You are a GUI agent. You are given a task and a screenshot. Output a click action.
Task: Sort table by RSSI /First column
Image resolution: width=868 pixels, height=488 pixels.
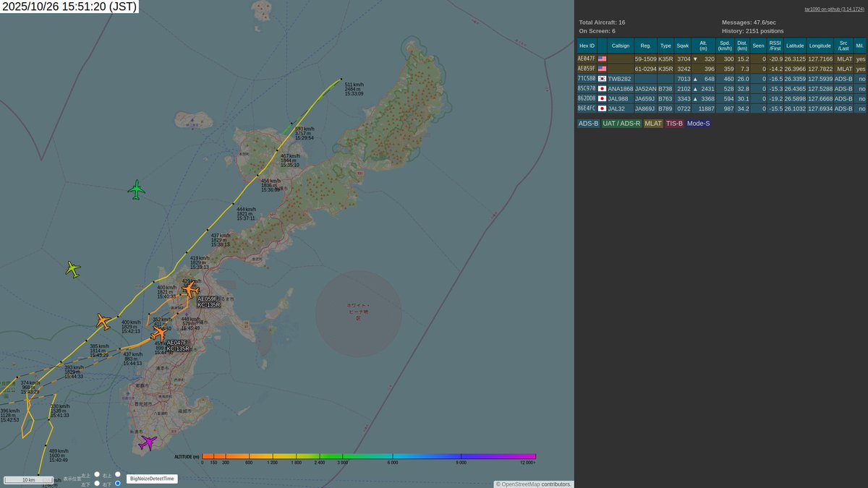click(x=775, y=45)
